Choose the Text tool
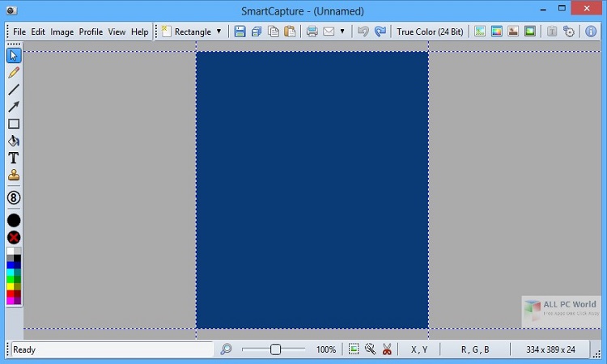607x364 pixels. pyautogui.click(x=14, y=158)
